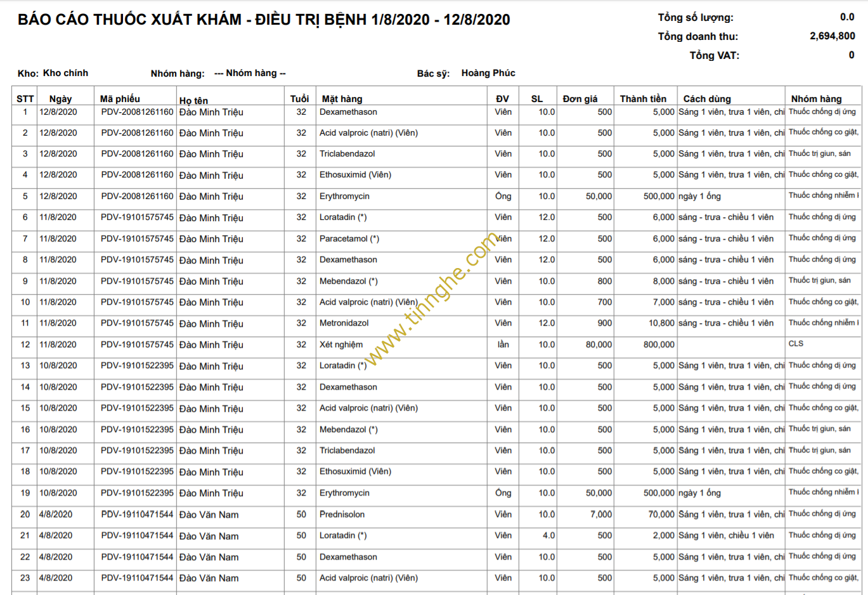
Task: Click quantity 12.0 in row 6
Action: click(547, 217)
